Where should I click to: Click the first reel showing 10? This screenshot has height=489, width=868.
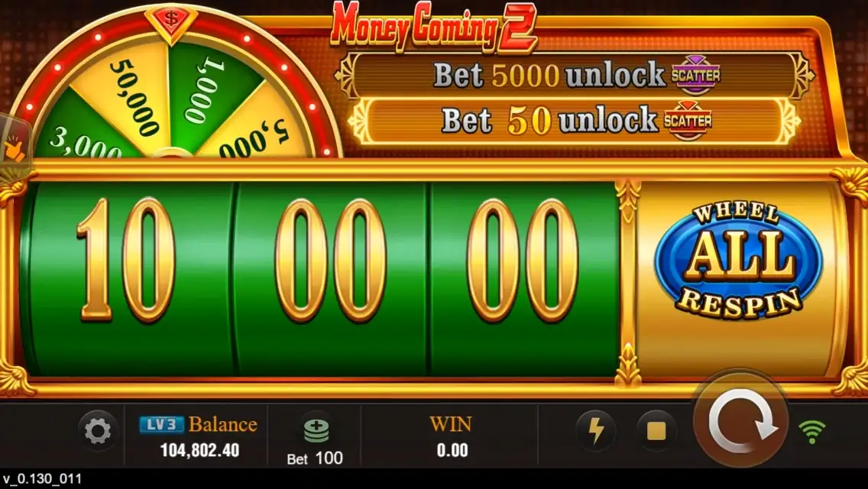point(128,280)
